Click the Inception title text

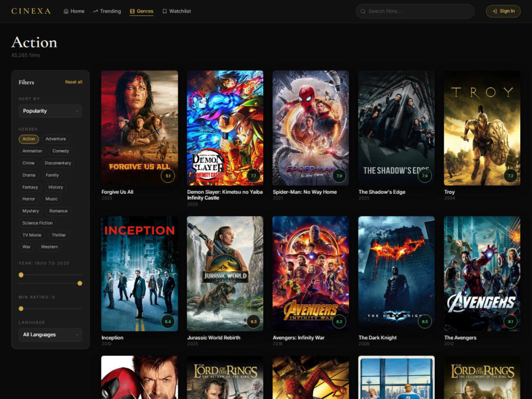[112, 338]
